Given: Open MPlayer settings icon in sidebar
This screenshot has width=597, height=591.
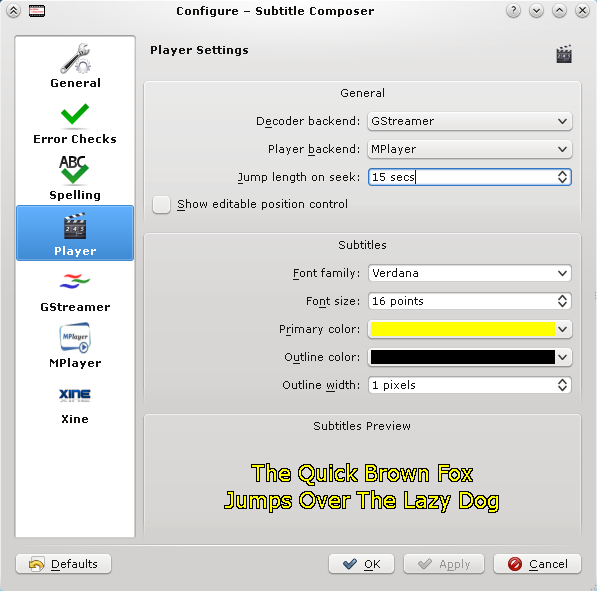Looking at the screenshot, I should point(75,337).
